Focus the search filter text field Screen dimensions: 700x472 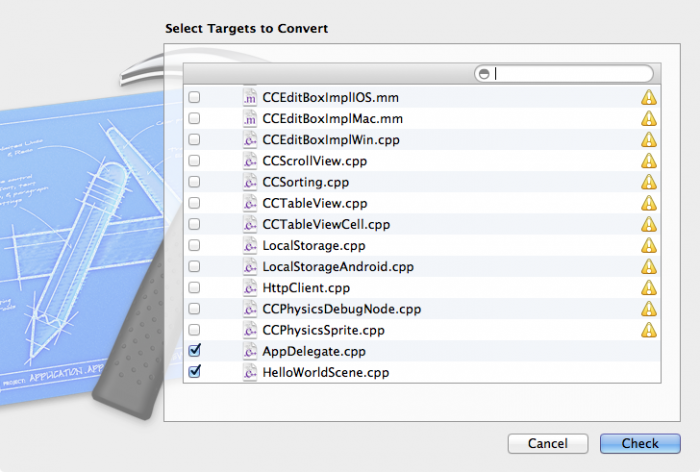tap(570, 74)
